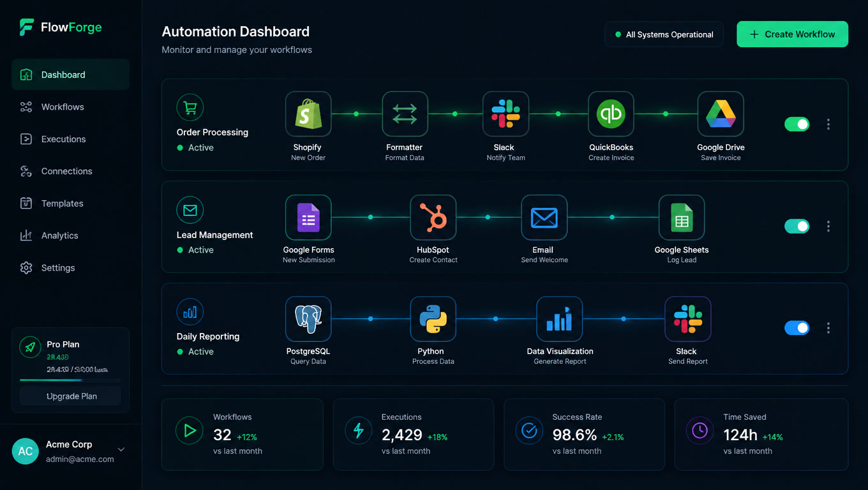Open Workflows in the sidebar
This screenshot has height=490, width=868.
pyautogui.click(x=70, y=107)
